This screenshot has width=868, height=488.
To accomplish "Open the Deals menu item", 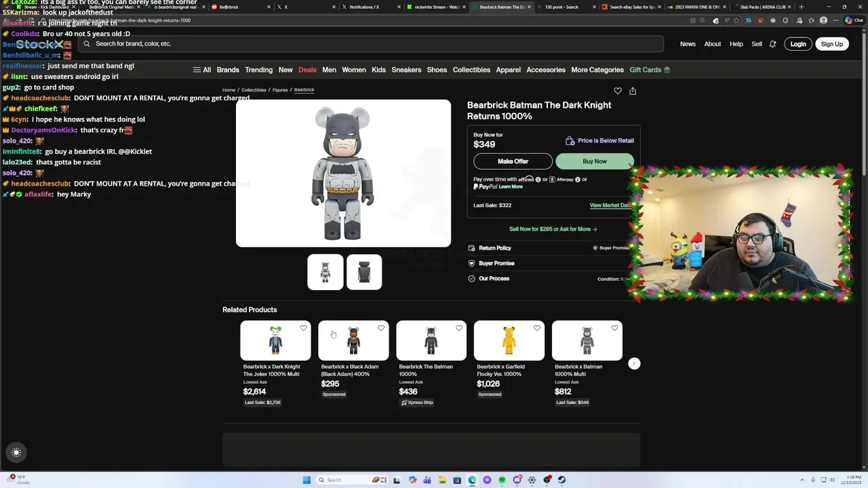I will pyautogui.click(x=307, y=70).
